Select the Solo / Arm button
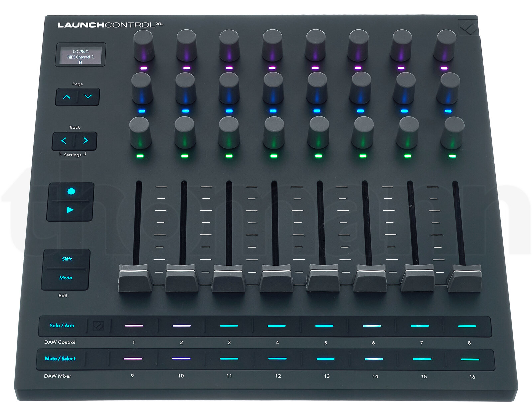The image size is (532, 416). tap(62, 325)
